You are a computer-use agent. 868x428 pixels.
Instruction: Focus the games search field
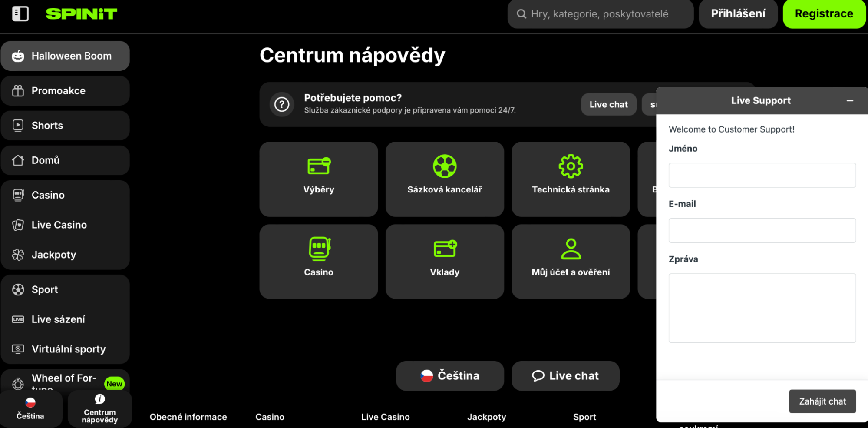point(600,14)
